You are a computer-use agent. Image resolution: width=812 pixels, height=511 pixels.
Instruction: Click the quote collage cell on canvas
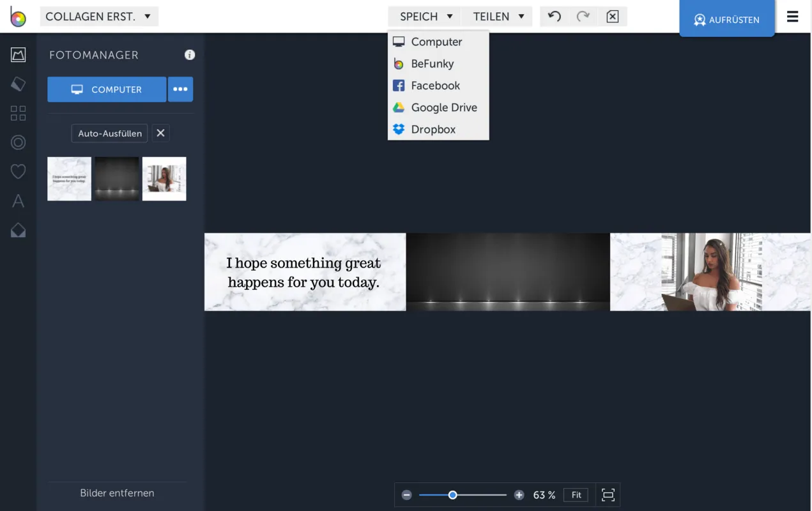tap(305, 272)
